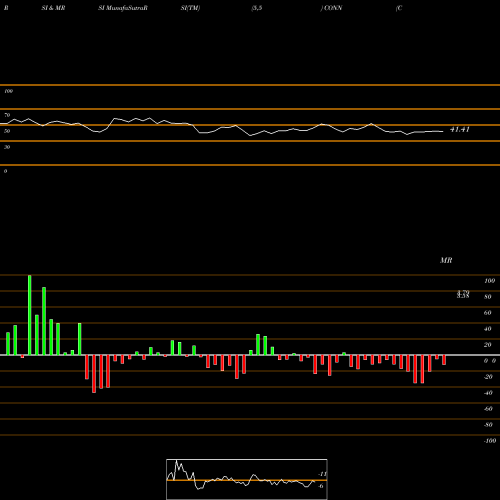This screenshot has width=500, height=500.
Task: Click the -11 value in mini chart
Action: pos(322,474)
